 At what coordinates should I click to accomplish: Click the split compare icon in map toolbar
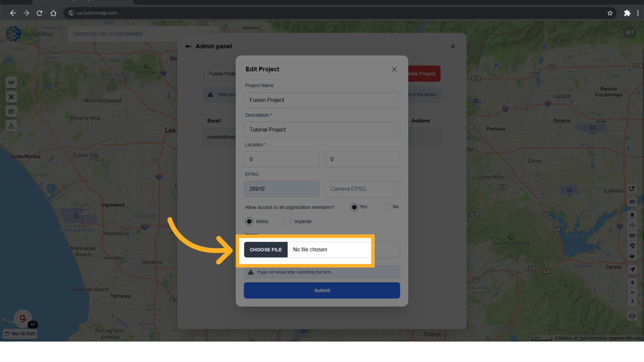(x=632, y=225)
